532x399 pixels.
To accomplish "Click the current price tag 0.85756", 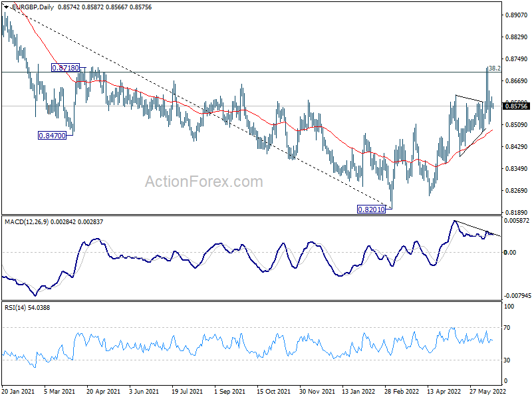I will point(517,106).
